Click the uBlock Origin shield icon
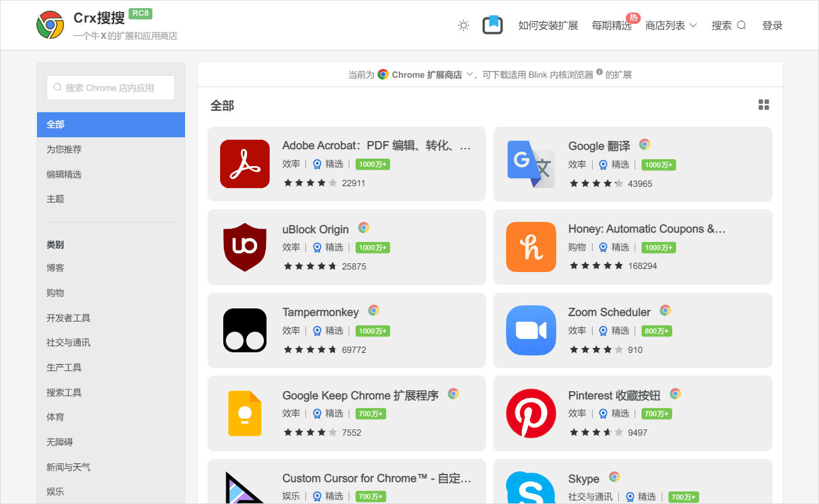819x504 pixels. 245,247
